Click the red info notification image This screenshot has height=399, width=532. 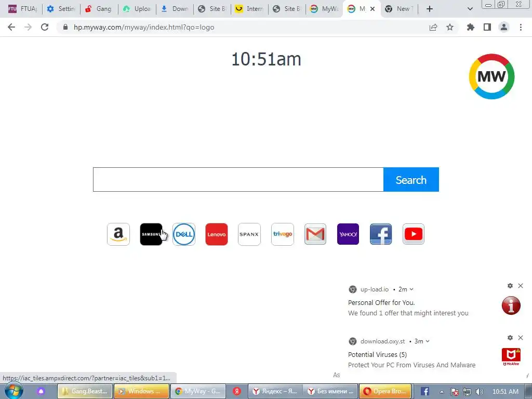(x=511, y=305)
